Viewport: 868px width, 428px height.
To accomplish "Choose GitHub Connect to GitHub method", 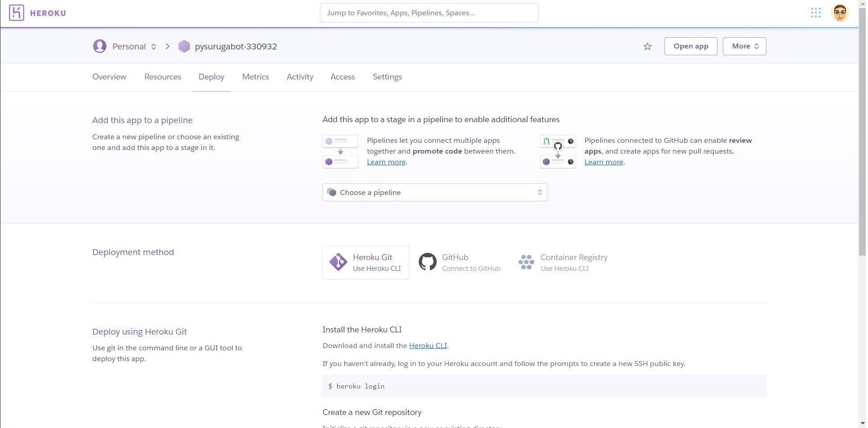I will pyautogui.click(x=460, y=262).
